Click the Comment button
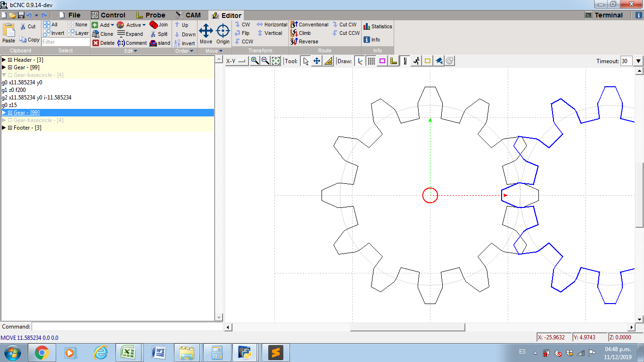Viewport: 644px width, 362px height. coord(132,43)
